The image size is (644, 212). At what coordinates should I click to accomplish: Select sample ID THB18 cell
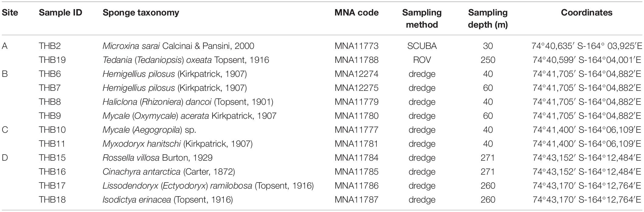click(x=52, y=200)
